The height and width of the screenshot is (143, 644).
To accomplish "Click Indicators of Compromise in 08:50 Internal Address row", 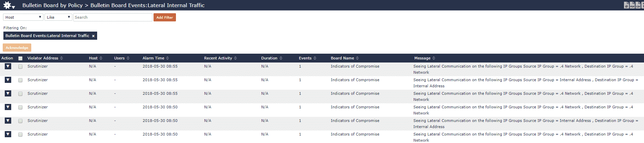I will tap(355, 121).
